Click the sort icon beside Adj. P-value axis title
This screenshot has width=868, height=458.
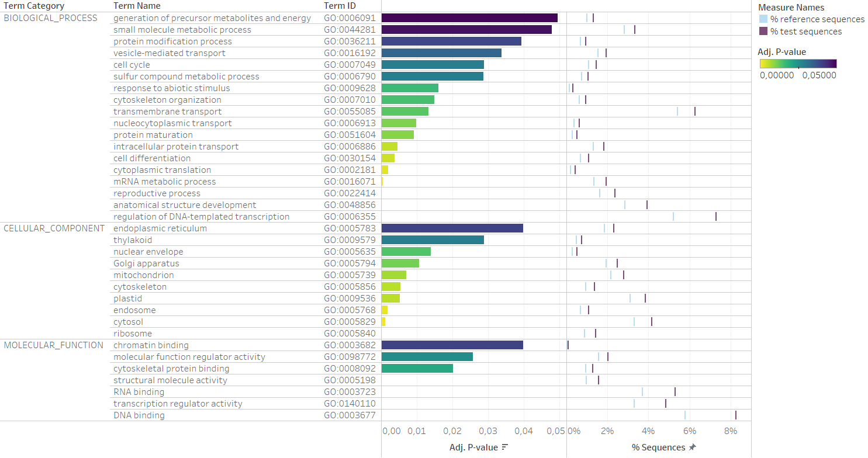[505, 447]
